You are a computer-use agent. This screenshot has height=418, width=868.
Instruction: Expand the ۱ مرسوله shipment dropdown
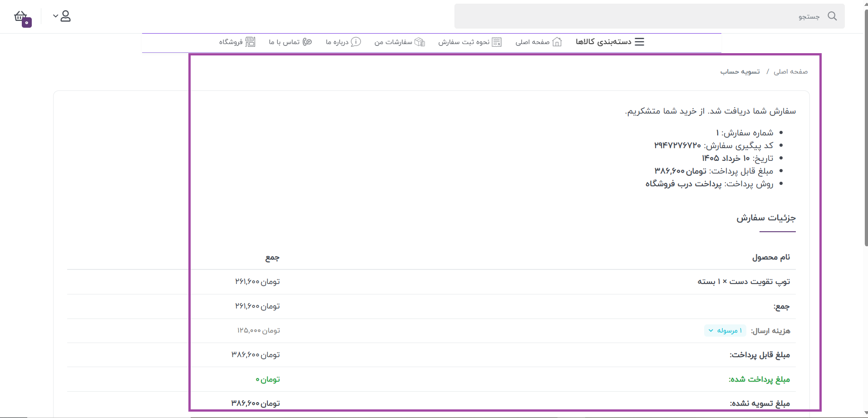coord(725,331)
